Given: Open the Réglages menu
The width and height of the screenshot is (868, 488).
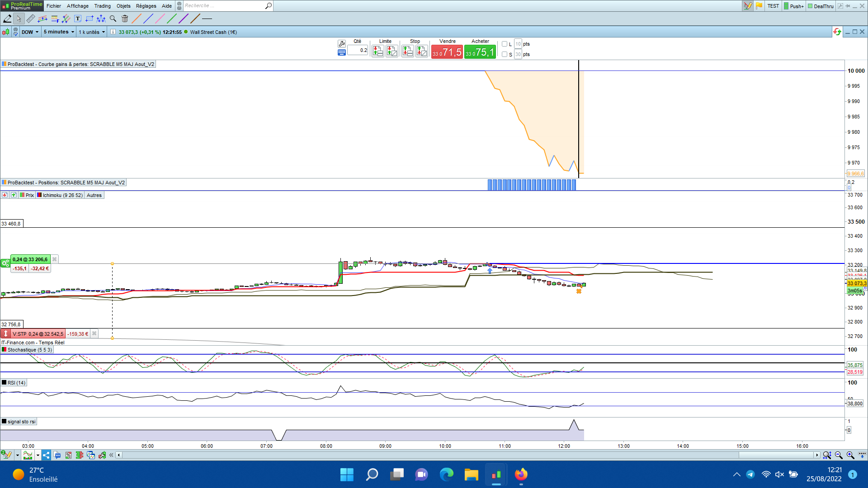Looking at the screenshot, I should click(x=146, y=6).
